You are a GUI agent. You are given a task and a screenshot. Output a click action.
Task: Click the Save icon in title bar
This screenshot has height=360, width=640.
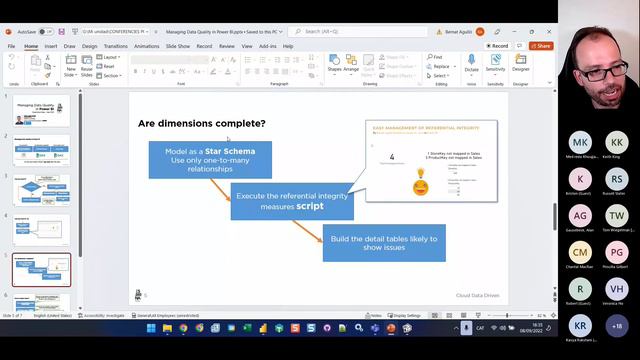point(62,32)
